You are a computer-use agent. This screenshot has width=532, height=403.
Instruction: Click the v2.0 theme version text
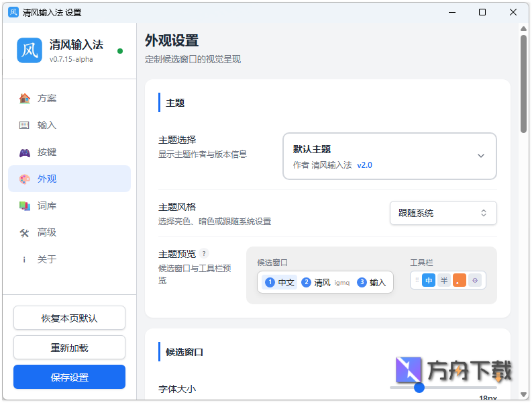tap(364, 165)
